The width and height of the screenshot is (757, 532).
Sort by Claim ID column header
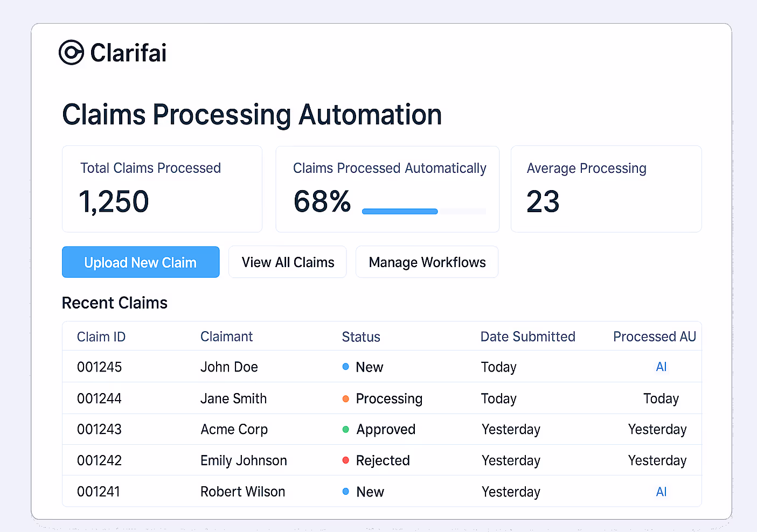[x=101, y=337]
